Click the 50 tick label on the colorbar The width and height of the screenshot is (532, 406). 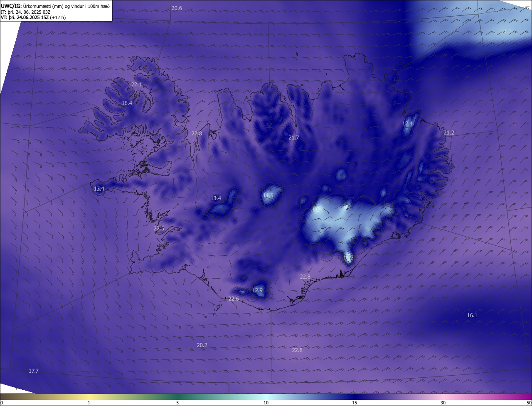pyautogui.click(x=529, y=403)
